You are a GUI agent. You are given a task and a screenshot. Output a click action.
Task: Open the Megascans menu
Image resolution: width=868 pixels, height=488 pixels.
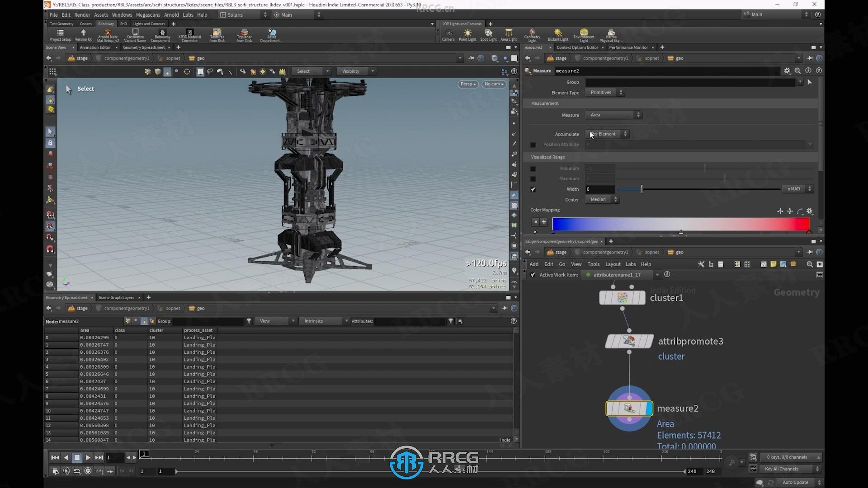(148, 15)
